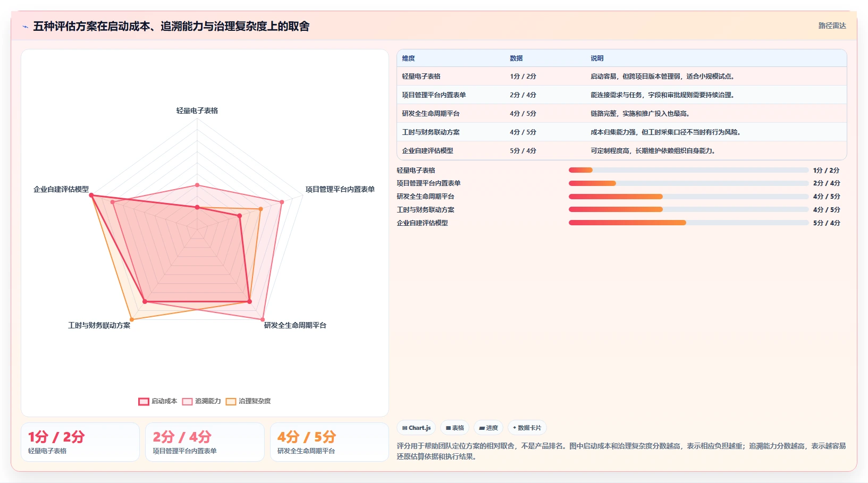Click the 说明 column header
Image resolution: width=868 pixels, height=483 pixels.
tap(597, 58)
